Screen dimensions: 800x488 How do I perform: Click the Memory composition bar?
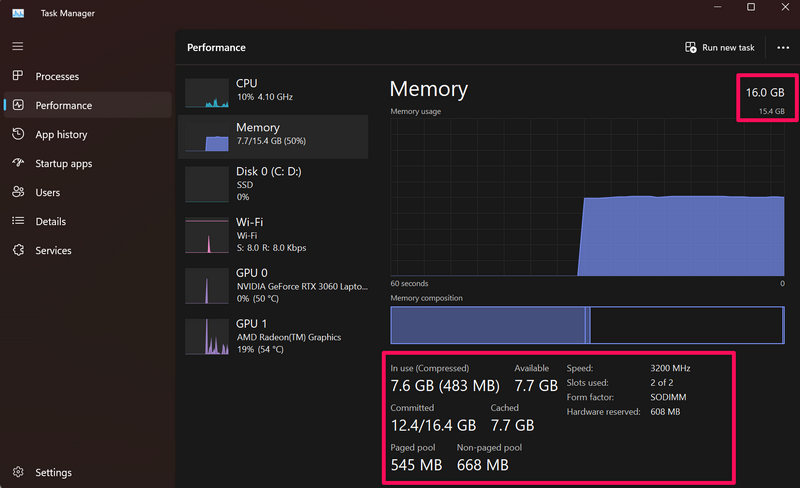(586, 325)
